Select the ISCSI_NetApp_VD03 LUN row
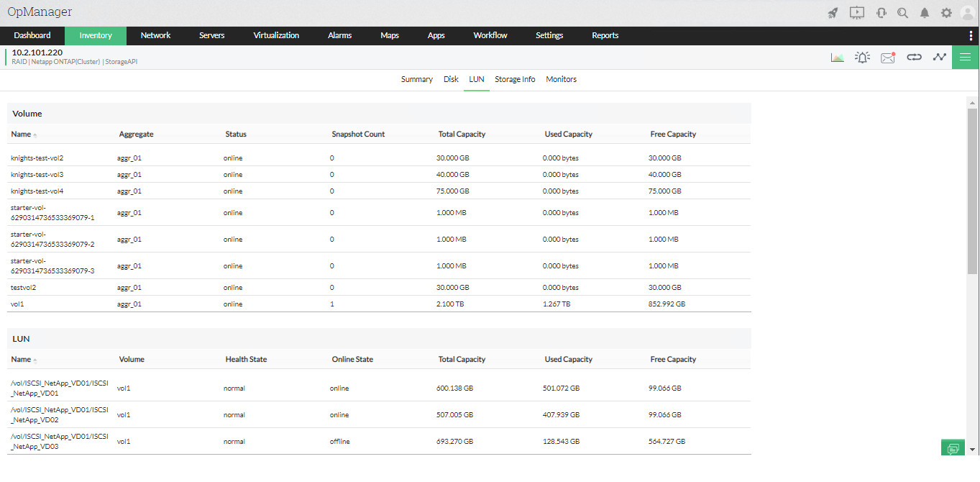The image size is (980, 482). 379,442
